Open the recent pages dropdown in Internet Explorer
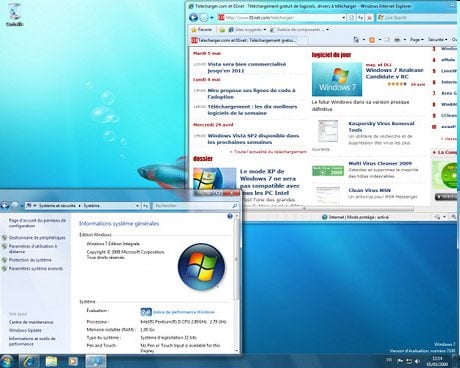This screenshot has width=460, height=368. coord(212,18)
